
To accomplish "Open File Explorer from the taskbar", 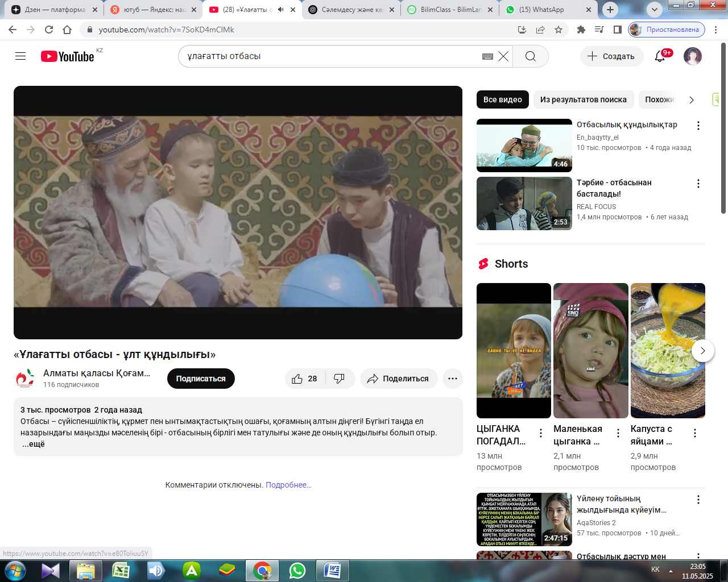I will point(86,570).
